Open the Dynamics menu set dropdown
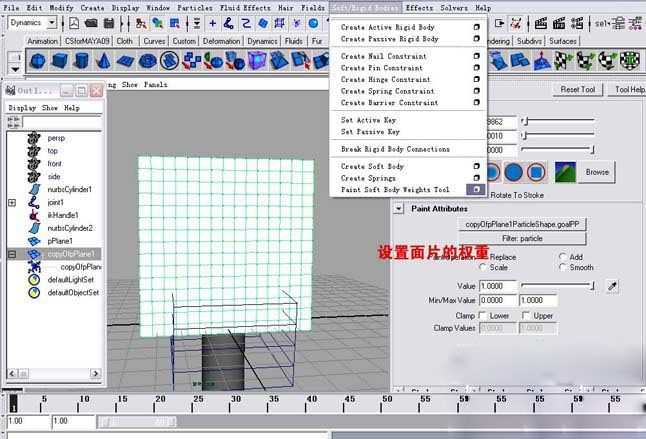 coord(51,23)
